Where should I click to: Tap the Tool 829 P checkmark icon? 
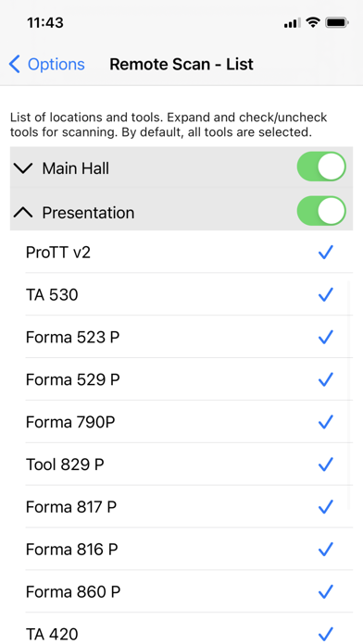(x=325, y=464)
